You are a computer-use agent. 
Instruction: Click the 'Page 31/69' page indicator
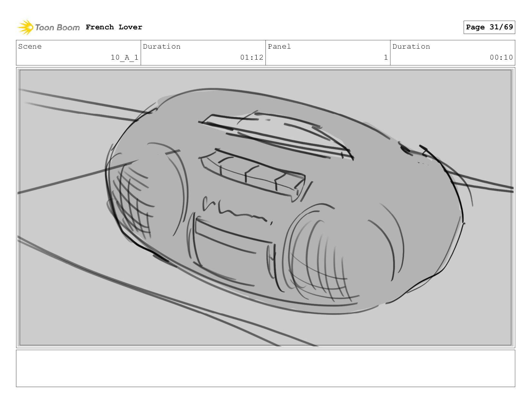pos(489,27)
